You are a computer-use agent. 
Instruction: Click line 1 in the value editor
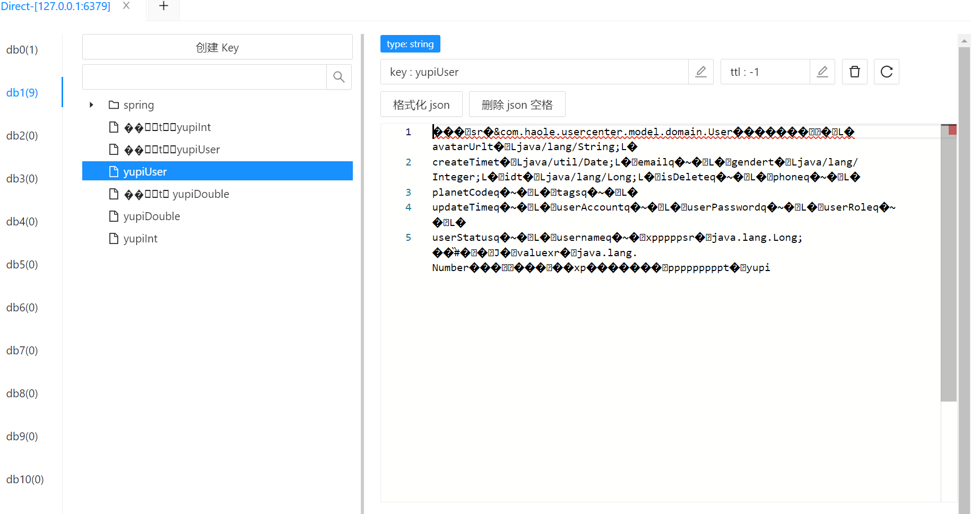(643, 132)
